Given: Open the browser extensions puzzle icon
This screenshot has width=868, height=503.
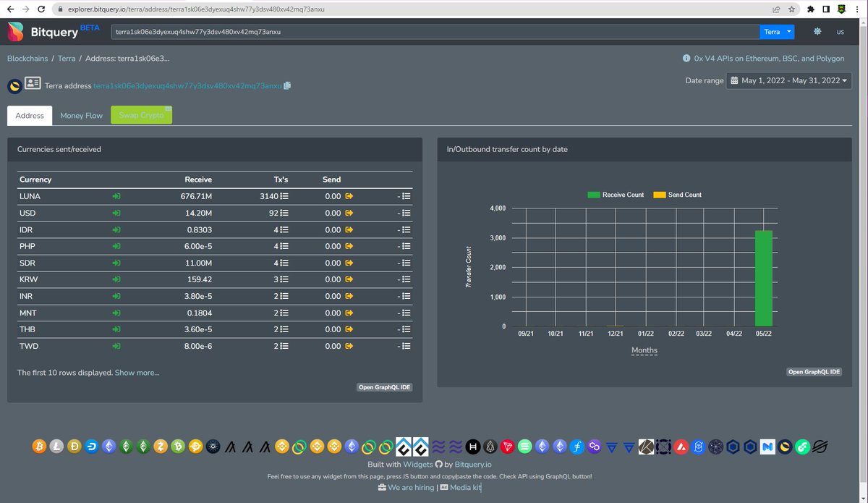Looking at the screenshot, I should pos(811,9).
